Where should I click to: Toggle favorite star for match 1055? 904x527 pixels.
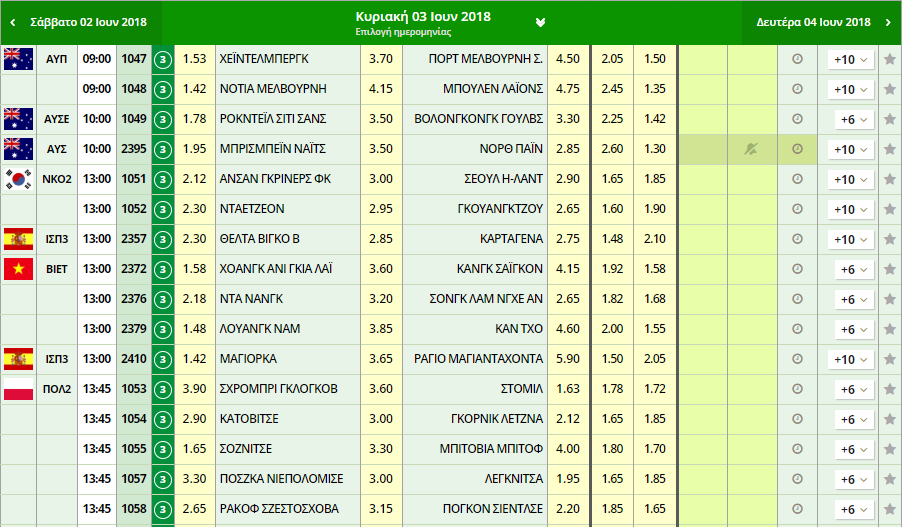(889, 449)
